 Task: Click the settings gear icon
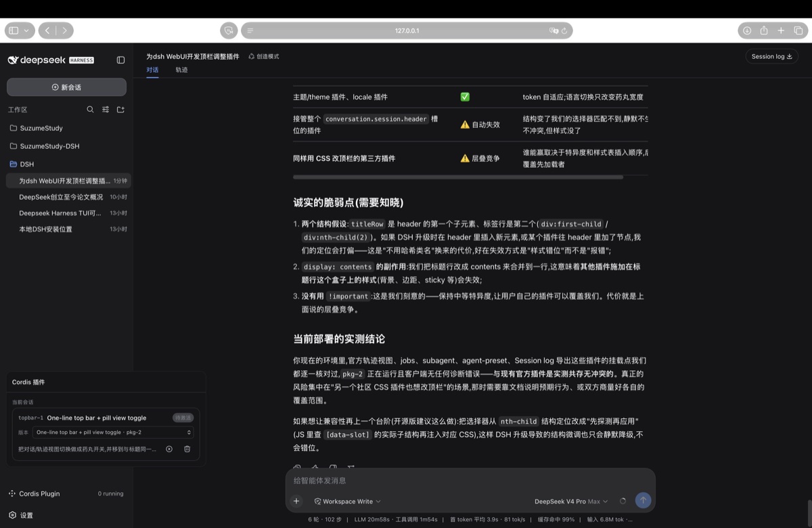coord(12,515)
